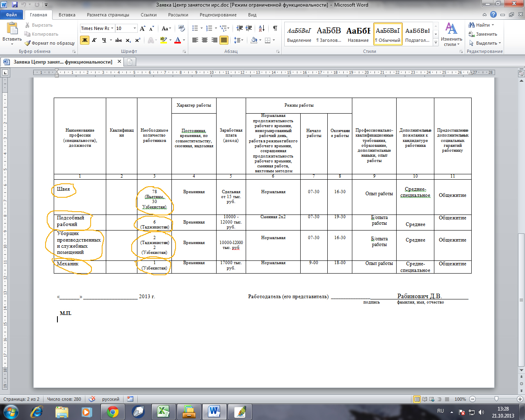Click the Format Painter brush icon
525x420 pixels.
click(x=27, y=43)
